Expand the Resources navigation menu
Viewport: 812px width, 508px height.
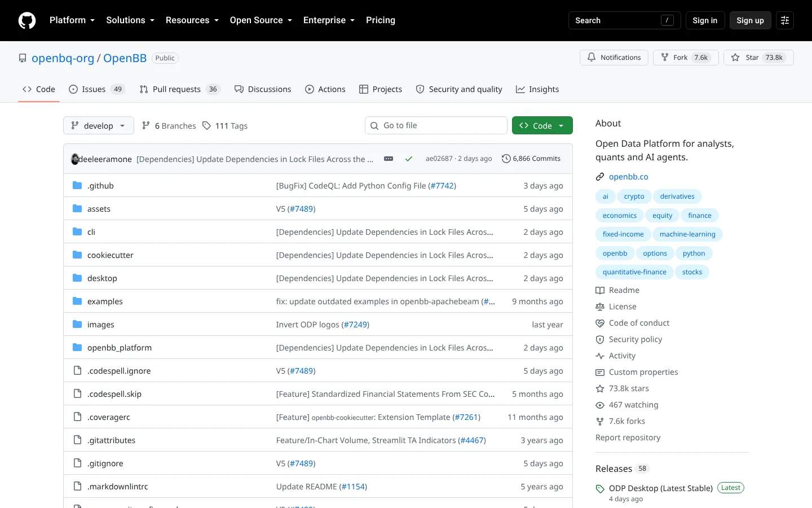[x=192, y=20]
